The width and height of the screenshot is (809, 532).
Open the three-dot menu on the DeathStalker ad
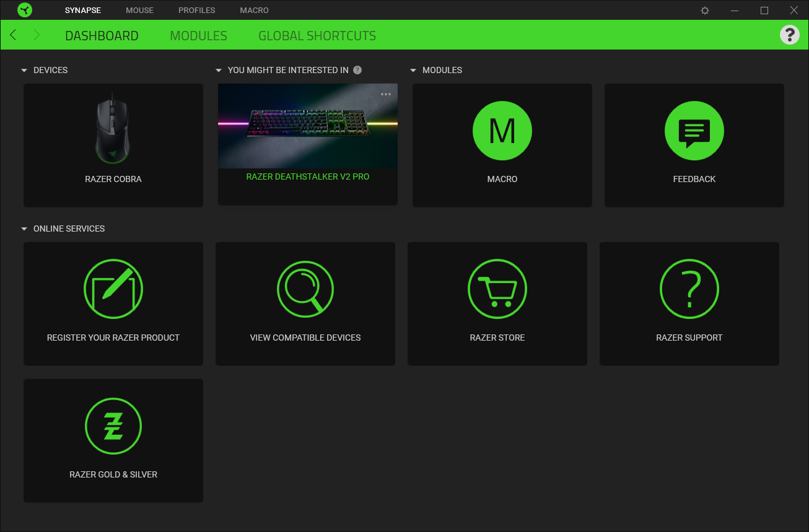[386, 94]
